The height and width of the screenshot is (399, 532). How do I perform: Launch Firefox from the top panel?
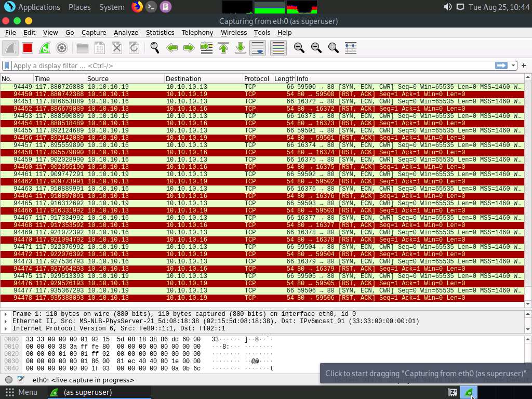coord(137,7)
